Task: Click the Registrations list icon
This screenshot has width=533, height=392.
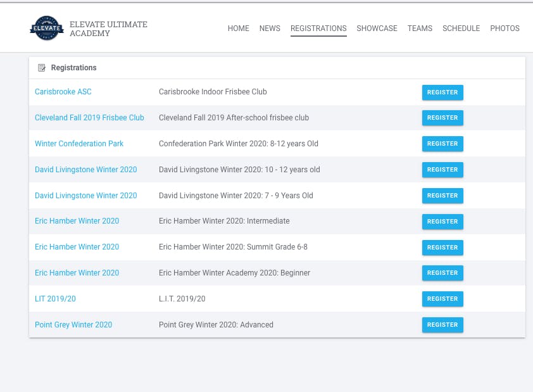Action: 42,68
